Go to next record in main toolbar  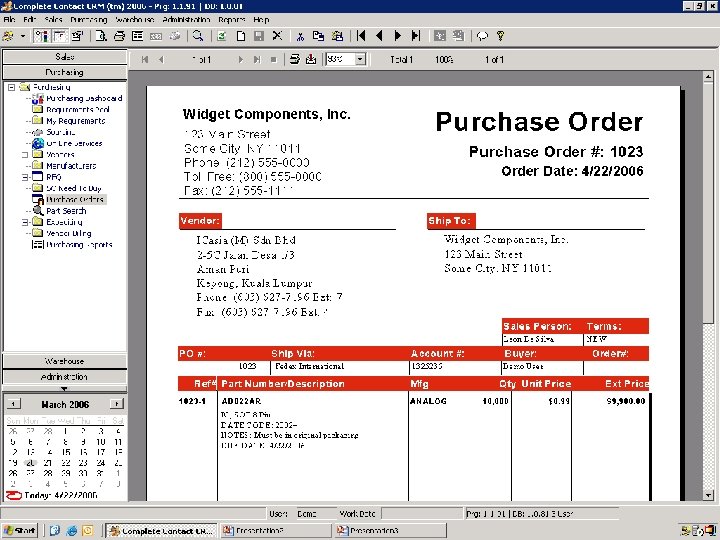coord(398,36)
